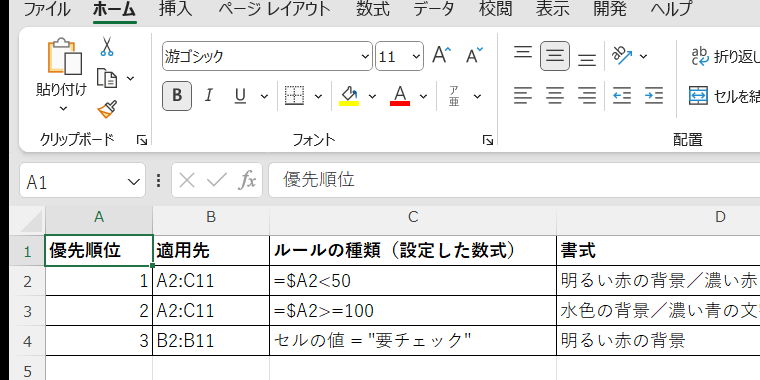The width and height of the screenshot is (760, 380).
Task: Click the phonetic guide (furigana) icon
Action: (454, 95)
